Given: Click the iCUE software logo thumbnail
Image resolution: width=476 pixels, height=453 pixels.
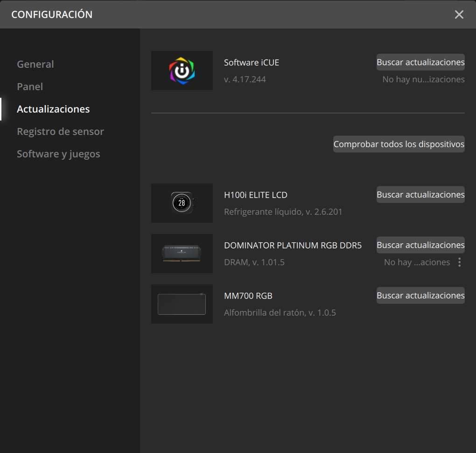Looking at the screenshot, I should 182,71.
